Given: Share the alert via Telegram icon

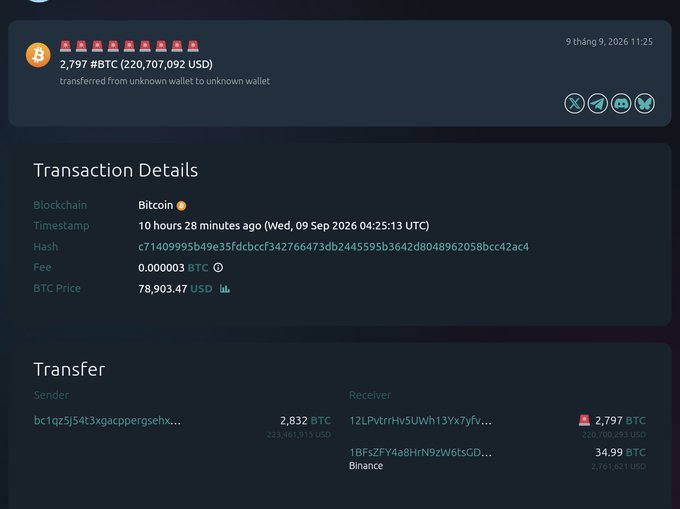Looking at the screenshot, I should click(x=598, y=104).
